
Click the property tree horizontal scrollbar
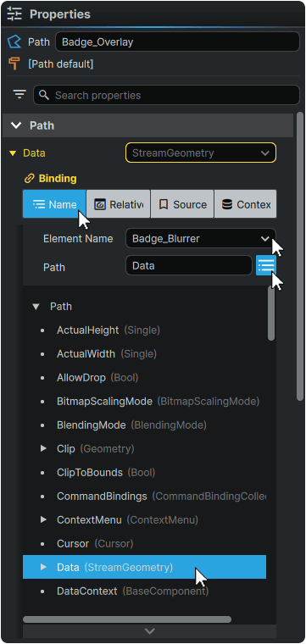(127, 619)
